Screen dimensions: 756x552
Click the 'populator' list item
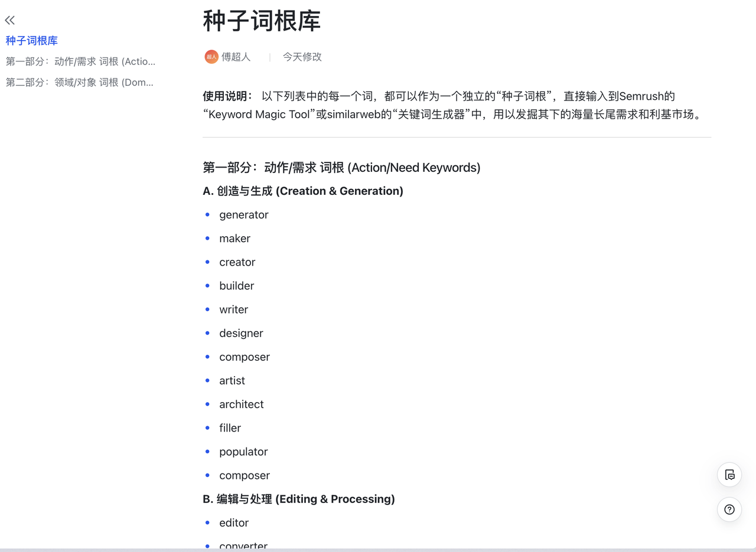click(243, 452)
